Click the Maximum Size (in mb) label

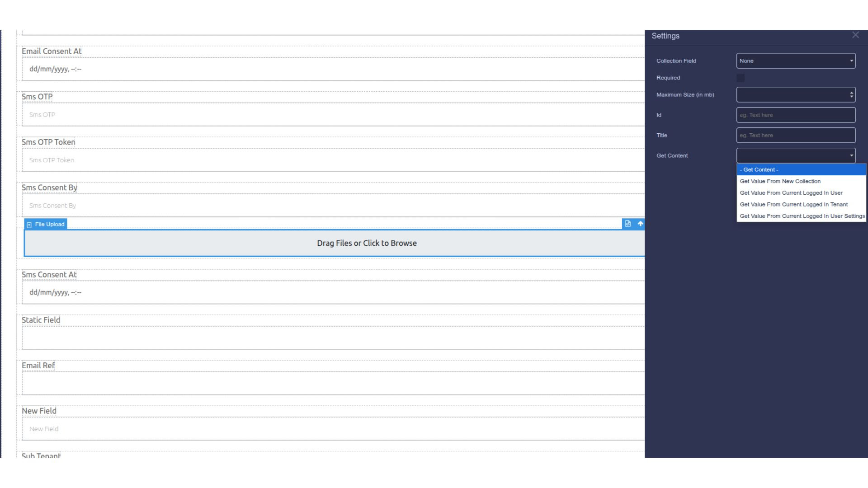pyautogui.click(x=685, y=94)
